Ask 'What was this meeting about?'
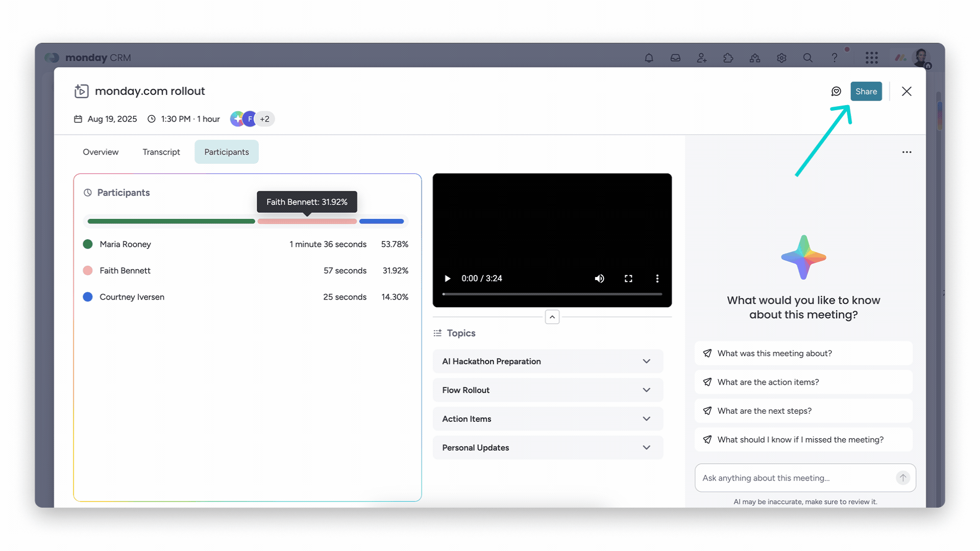This screenshot has width=980, height=551. point(803,354)
